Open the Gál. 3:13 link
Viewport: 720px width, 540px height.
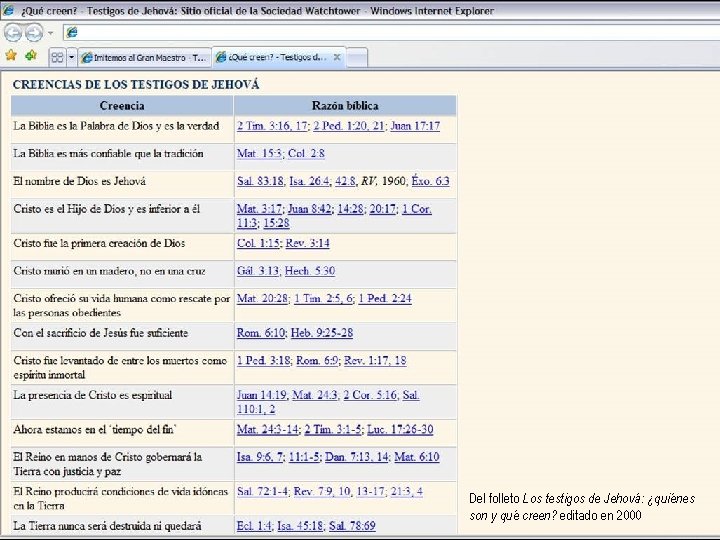tap(258, 271)
